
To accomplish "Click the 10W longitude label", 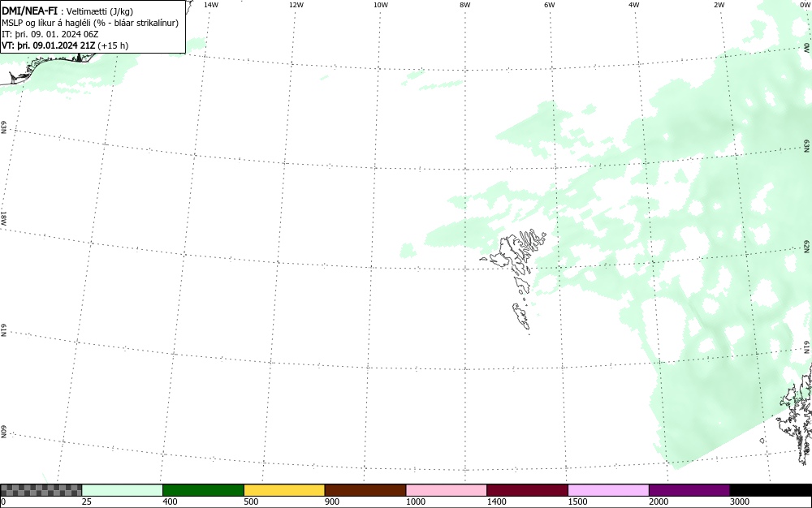I will [x=381, y=5].
